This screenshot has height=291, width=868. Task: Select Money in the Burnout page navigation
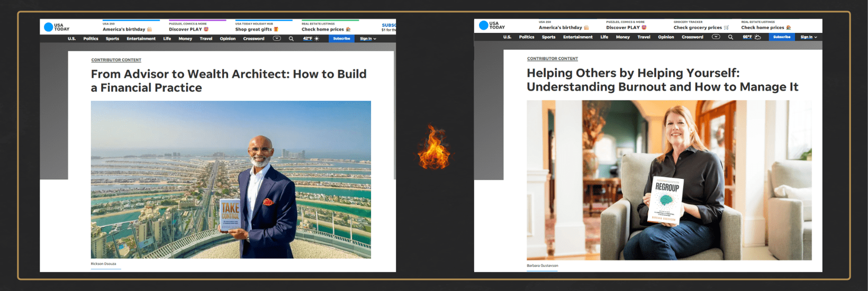tap(622, 37)
